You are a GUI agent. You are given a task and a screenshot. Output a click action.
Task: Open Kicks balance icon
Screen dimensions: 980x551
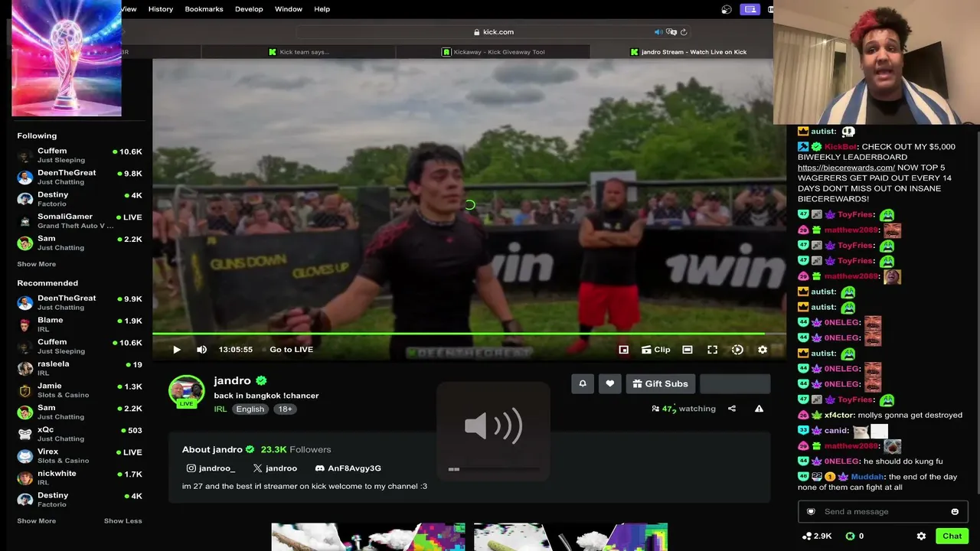coord(850,536)
